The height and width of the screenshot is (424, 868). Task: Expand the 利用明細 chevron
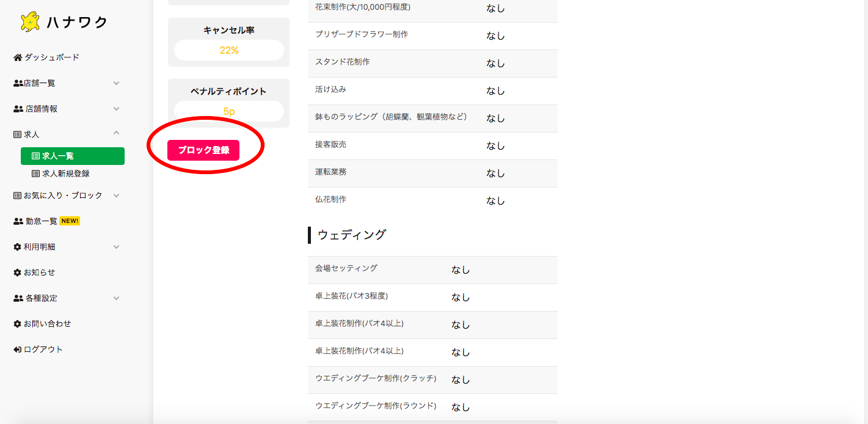tap(116, 247)
